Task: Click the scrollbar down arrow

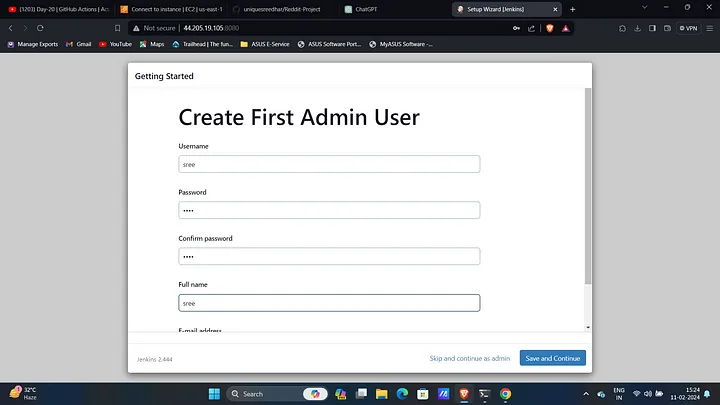Action: [x=588, y=327]
